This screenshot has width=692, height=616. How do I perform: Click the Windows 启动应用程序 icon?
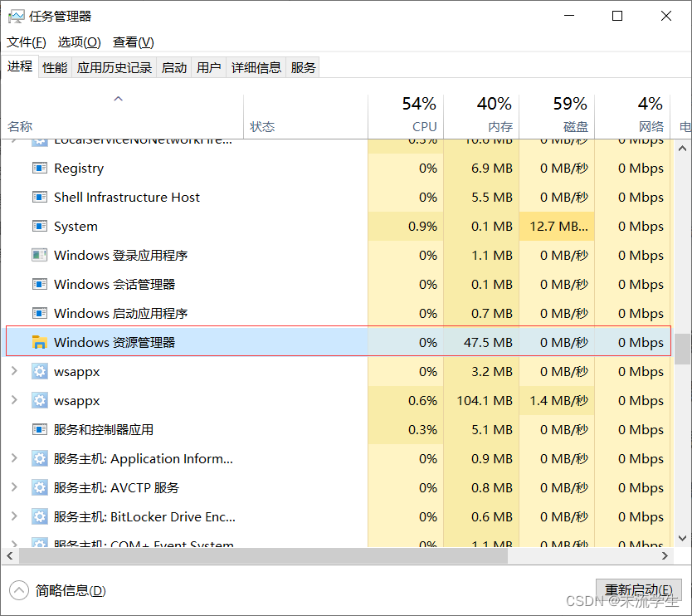pyautogui.click(x=40, y=313)
